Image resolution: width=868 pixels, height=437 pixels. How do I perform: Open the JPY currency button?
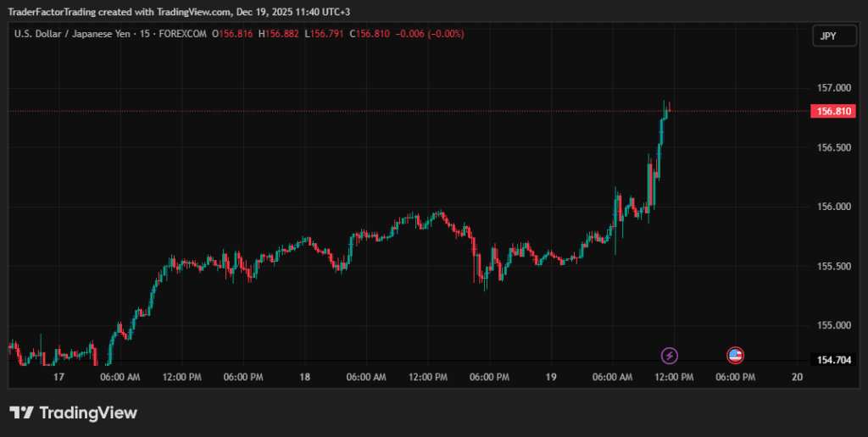point(834,36)
